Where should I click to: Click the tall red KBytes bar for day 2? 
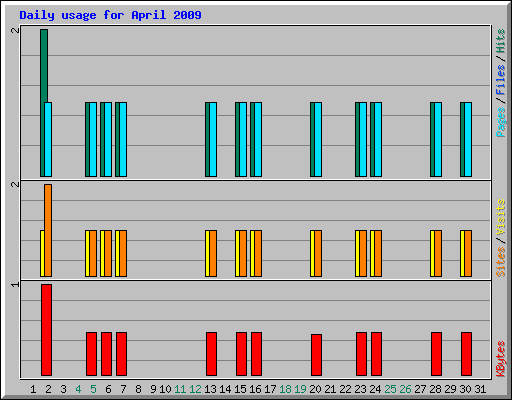[46, 330]
